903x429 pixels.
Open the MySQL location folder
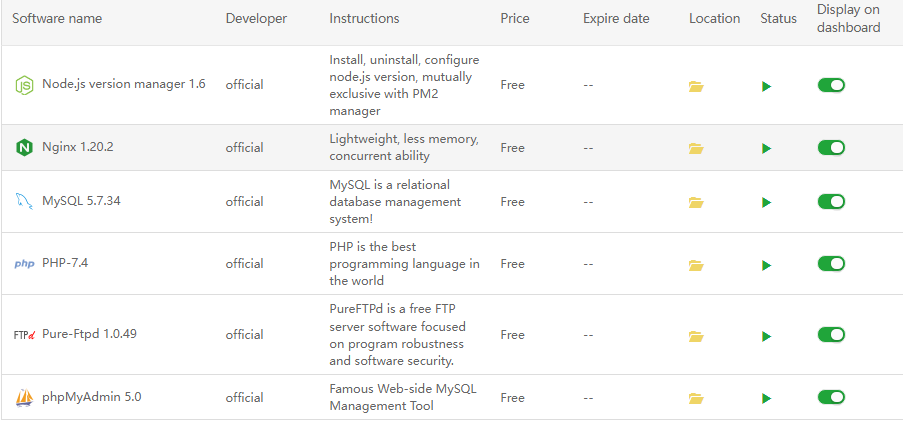click(696, 202)
